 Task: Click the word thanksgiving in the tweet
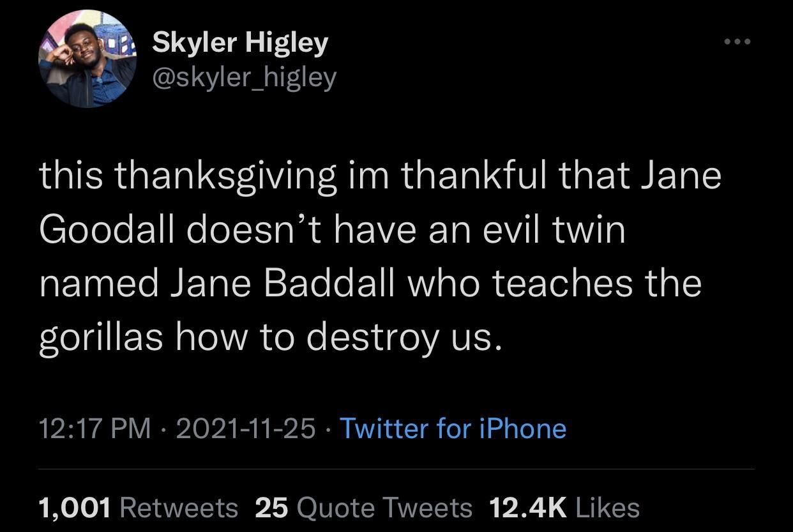tap(226, 176)
